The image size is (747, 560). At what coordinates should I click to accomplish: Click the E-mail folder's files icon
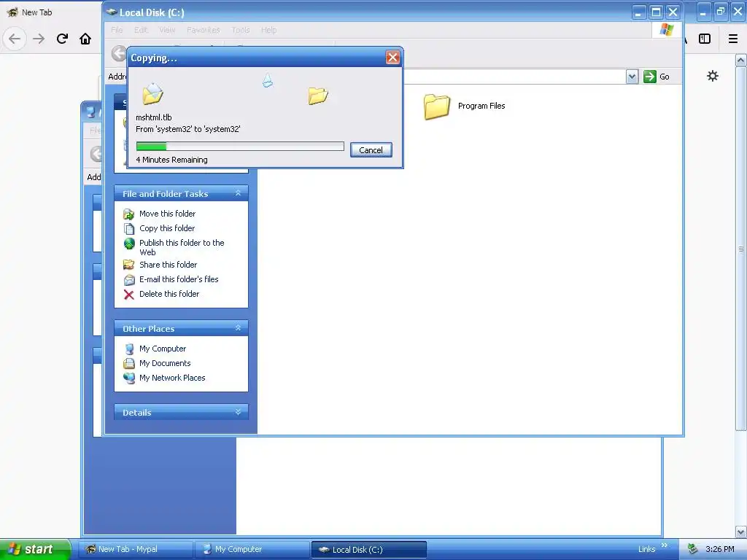click(x=128, y=280)
